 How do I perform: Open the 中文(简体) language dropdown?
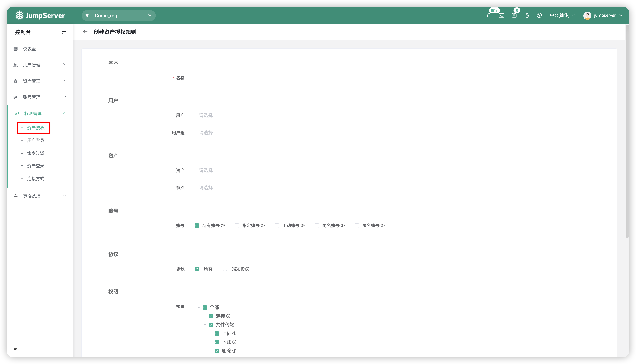tap(562, 16)
